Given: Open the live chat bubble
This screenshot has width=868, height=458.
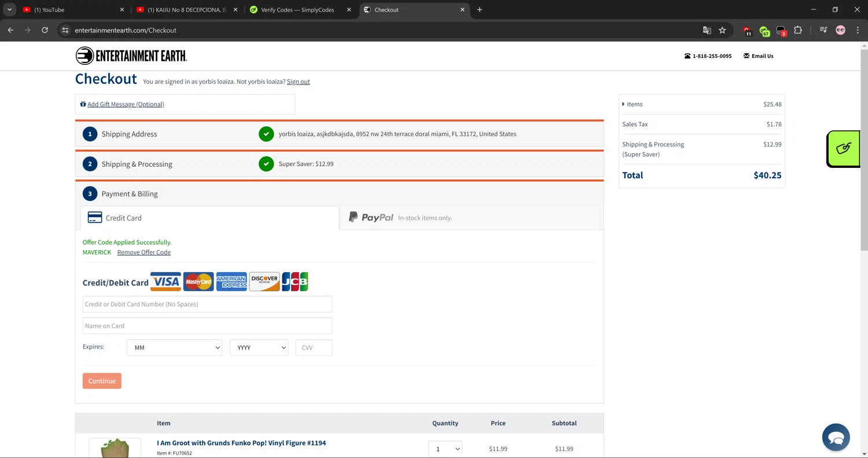Looking at the screenshot, I should point(836,437).
